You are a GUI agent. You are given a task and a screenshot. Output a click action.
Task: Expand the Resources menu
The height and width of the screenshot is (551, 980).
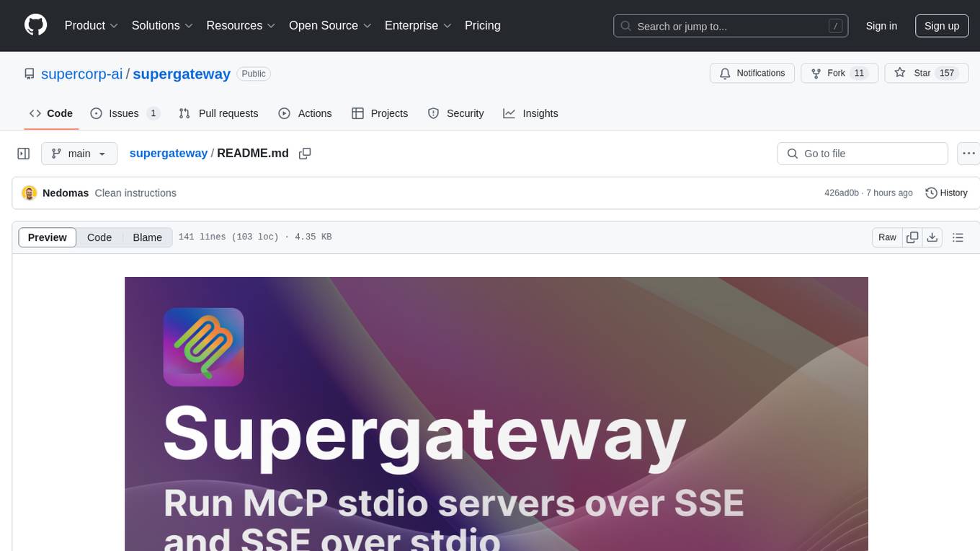[241, 25]
